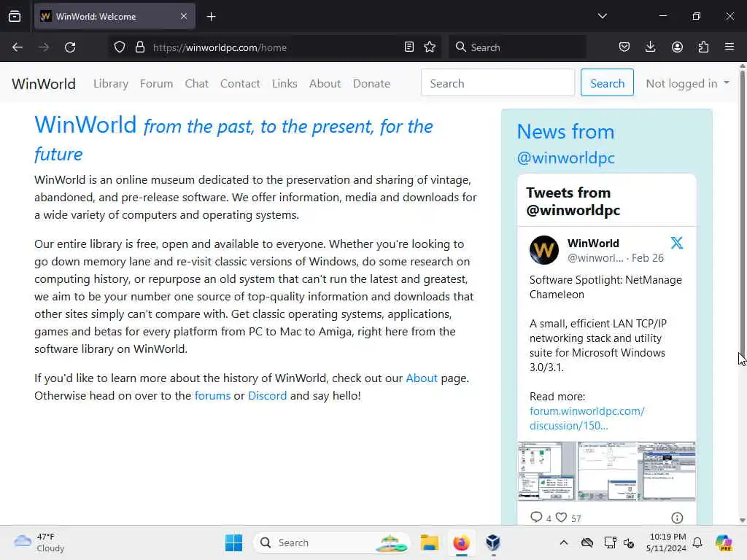This screenshot has width=747, height=560.
Task: Open the @winworldpc news heading link
Action: coord(566,157)
